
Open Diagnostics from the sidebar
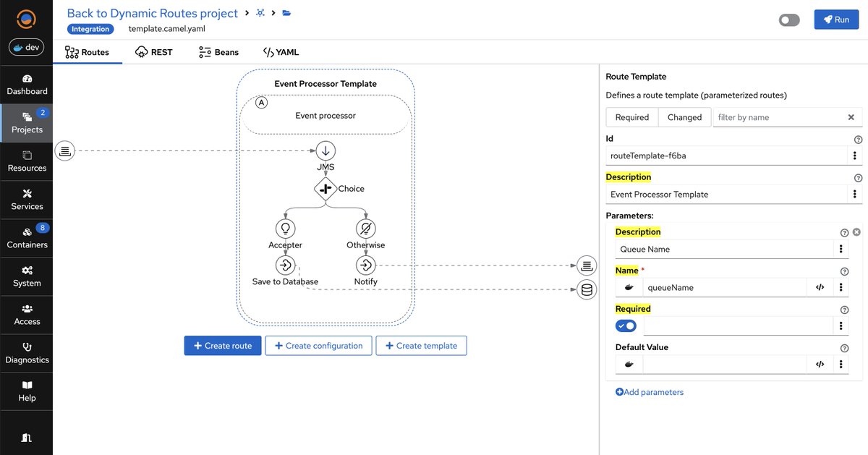(27, 353)
